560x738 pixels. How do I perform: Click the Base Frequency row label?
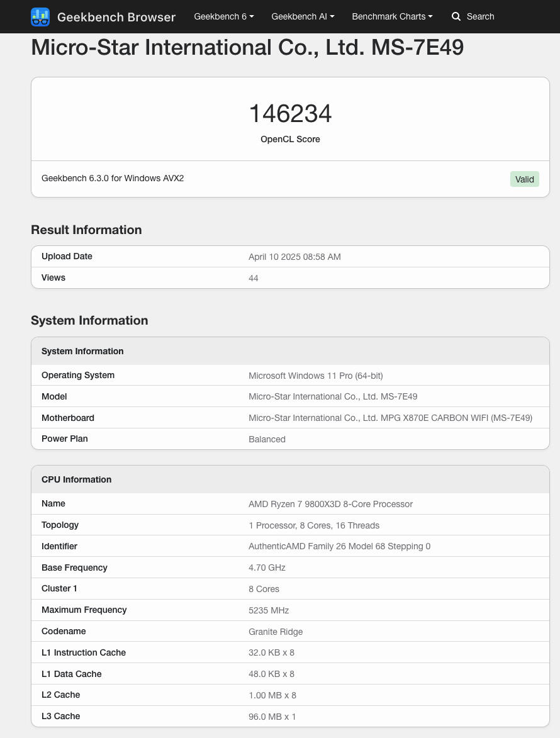tap(74, 567)
